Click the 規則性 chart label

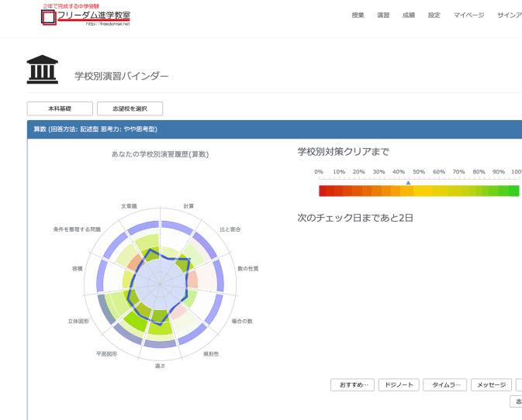click(211, 354)
